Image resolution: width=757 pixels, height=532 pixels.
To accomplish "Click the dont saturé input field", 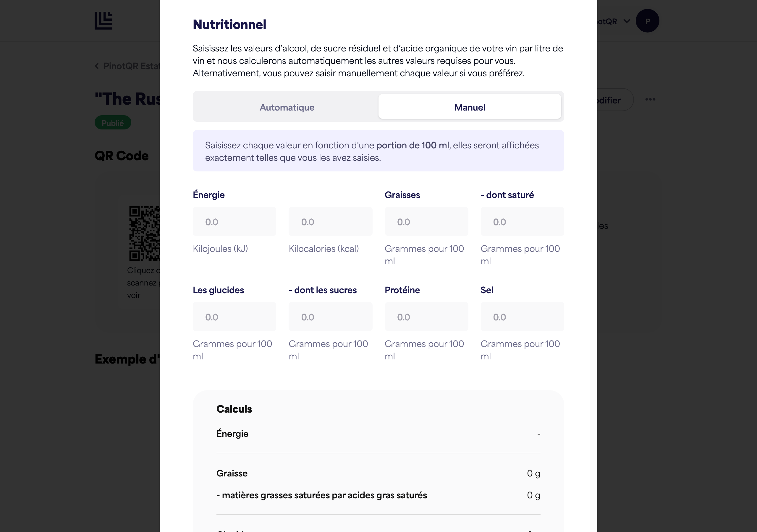I will click(x=522, y=221).
